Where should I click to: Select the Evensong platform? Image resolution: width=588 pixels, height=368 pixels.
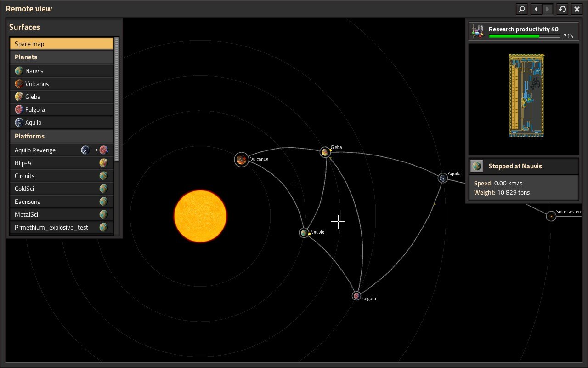click(x=62, y=201)
